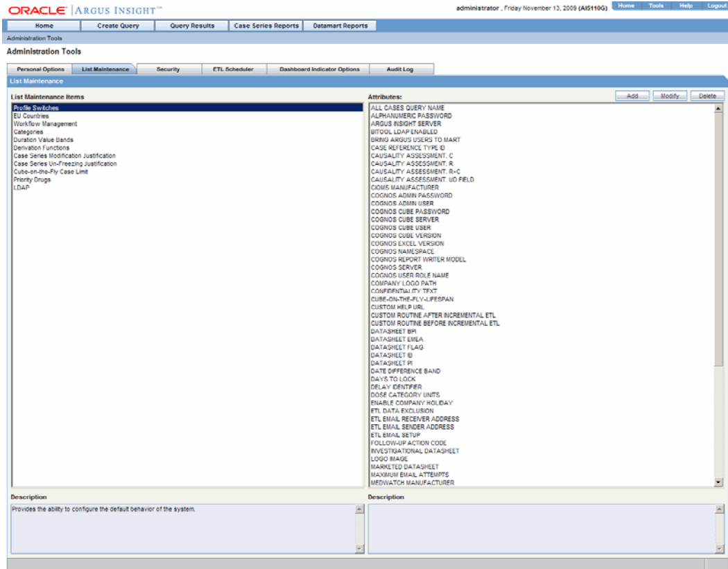Select the List Maintenance tab
The width and height of the screenshot is (728, 569).
coord(105,69)
